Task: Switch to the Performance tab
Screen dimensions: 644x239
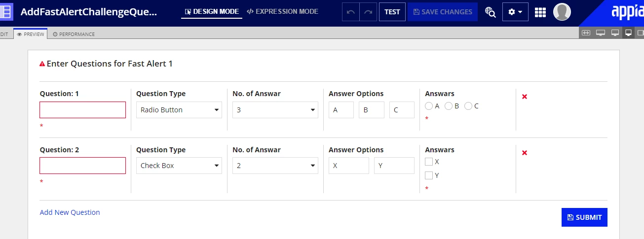Action: click(74, 34)
